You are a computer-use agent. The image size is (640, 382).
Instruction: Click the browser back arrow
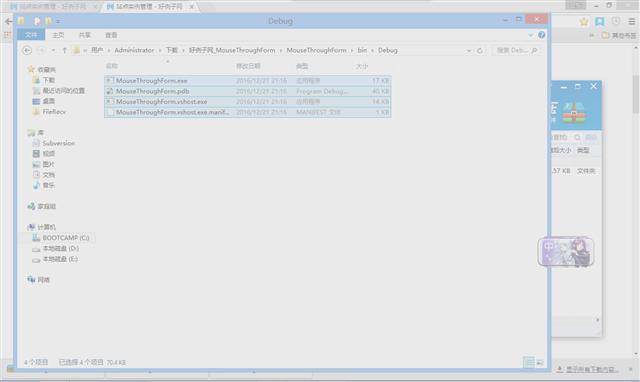(x=9, y=21)
